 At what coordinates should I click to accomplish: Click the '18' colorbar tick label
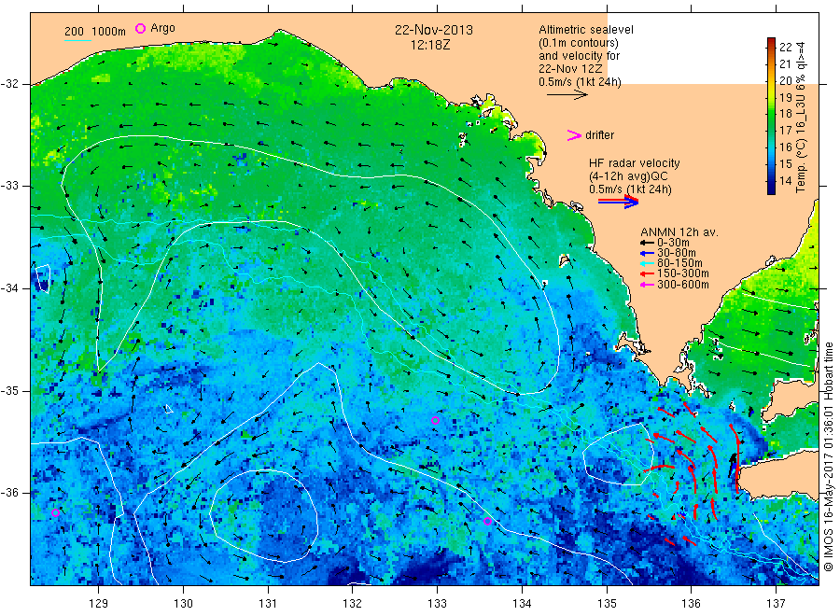pos(785,114)
